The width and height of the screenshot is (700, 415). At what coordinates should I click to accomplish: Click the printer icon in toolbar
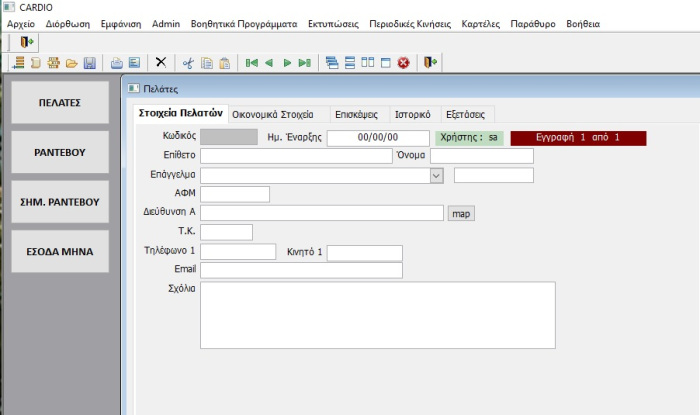coord(117,63)
